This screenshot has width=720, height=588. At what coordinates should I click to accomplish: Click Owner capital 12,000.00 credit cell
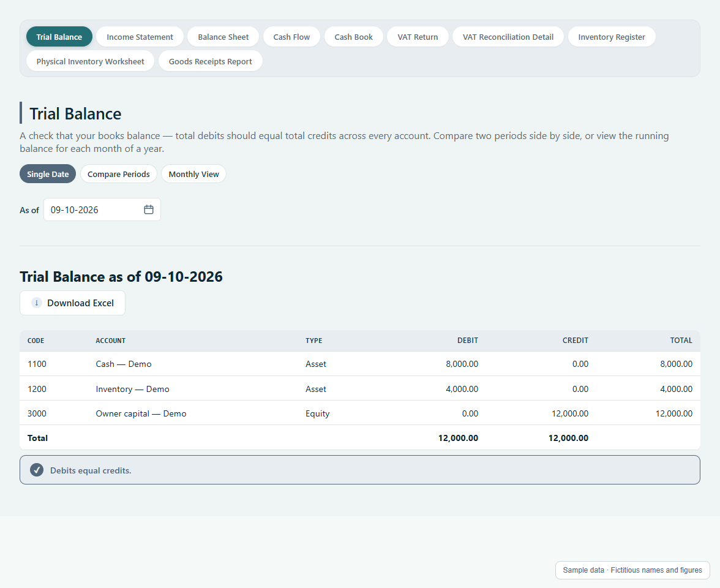[570, 413]
